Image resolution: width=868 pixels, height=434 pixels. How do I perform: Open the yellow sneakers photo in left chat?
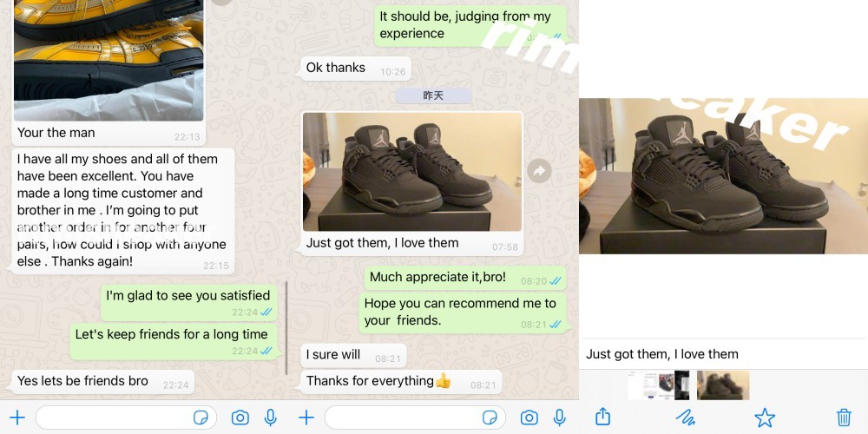108,60
